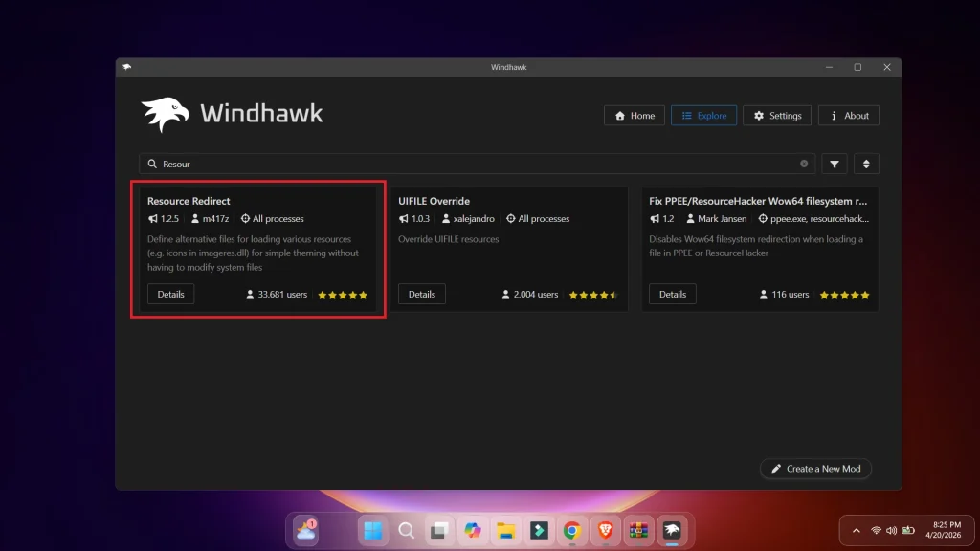Clear the search field using the X icon
This screenshot has height=551, width=980.
coord(804,164)
